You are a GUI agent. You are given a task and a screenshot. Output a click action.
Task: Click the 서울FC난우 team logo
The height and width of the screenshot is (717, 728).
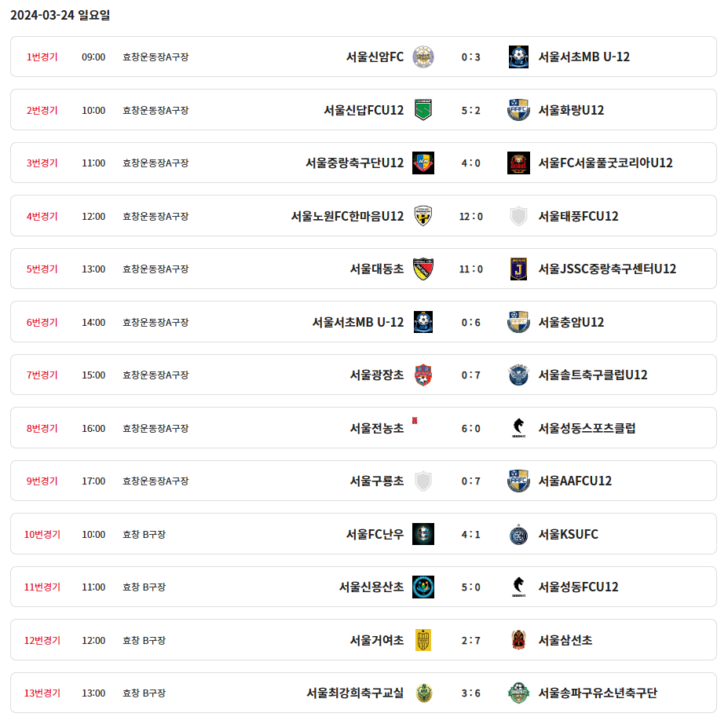click(x=423, y=534)
